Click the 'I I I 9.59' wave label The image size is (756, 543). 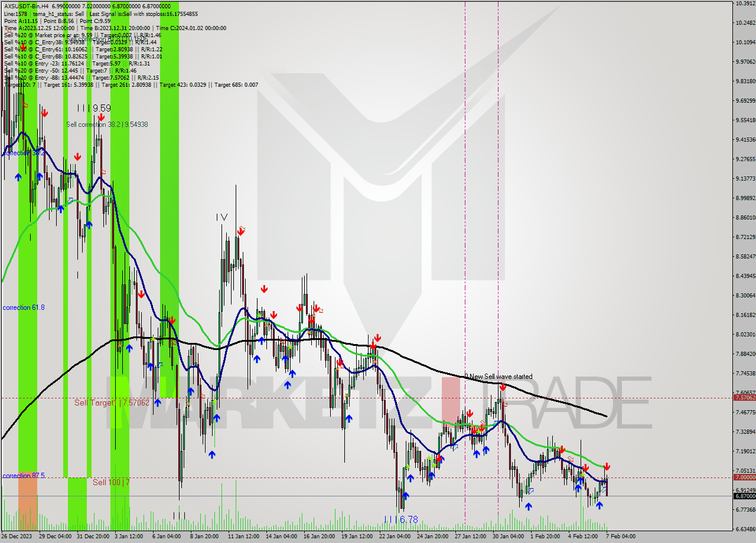pyautogui.click(x=94, y=108)
